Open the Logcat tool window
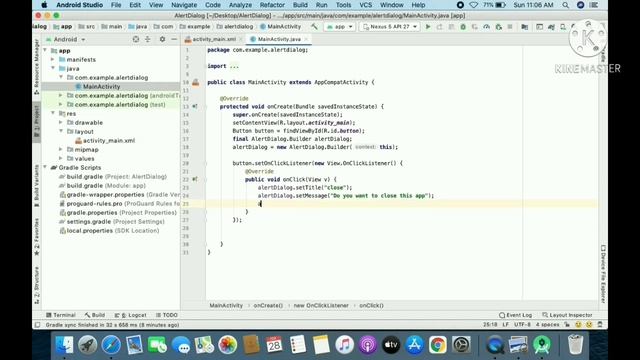The image size is (640, 360). [131, 315]
